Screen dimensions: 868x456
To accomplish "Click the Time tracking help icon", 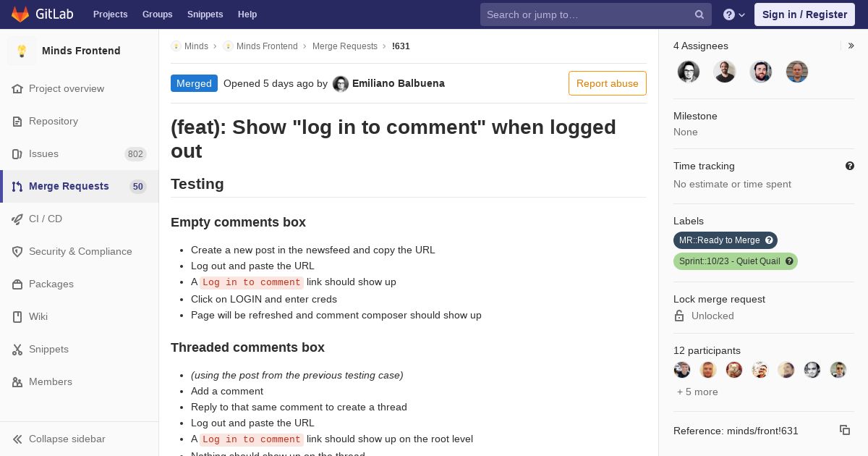I will [850, 166].
